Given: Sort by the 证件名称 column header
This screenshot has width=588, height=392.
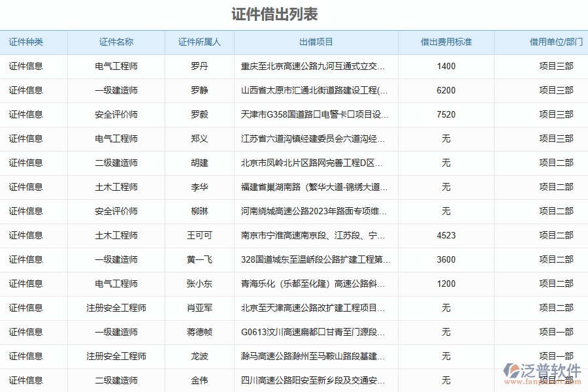Looking at the screenshot, I should tap(116, 42).
